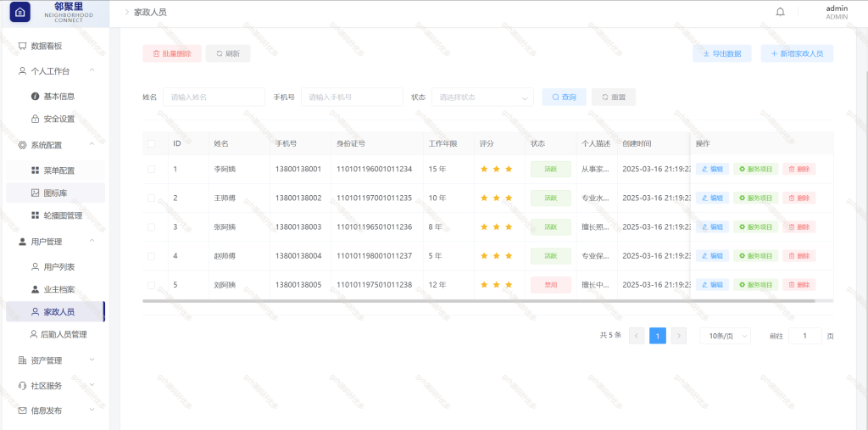Collapse the 系统配置 menu chevron
Screen dimensions: 868x430
(92, 145)
